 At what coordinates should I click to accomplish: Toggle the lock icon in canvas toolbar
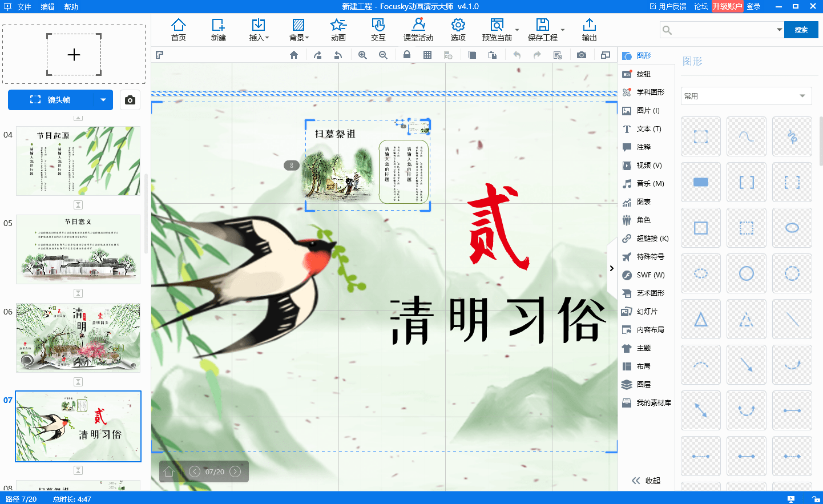pyautogui.click(x=407, y=55)
